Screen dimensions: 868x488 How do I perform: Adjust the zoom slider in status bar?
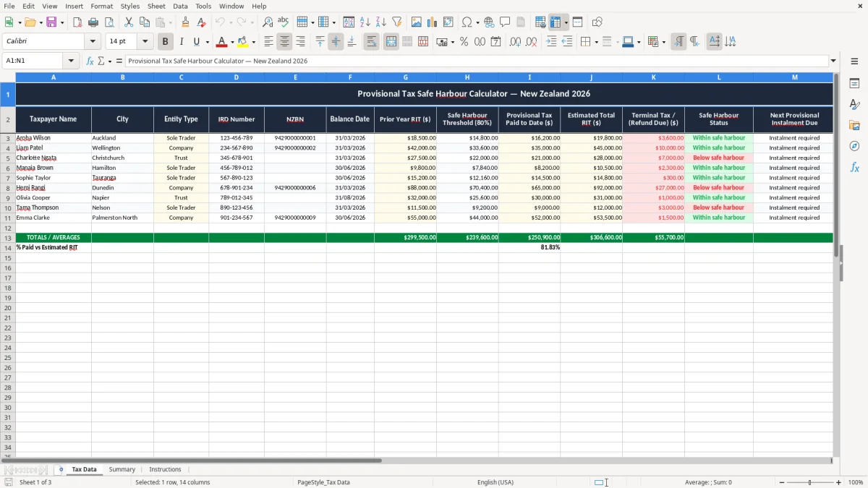809,482
